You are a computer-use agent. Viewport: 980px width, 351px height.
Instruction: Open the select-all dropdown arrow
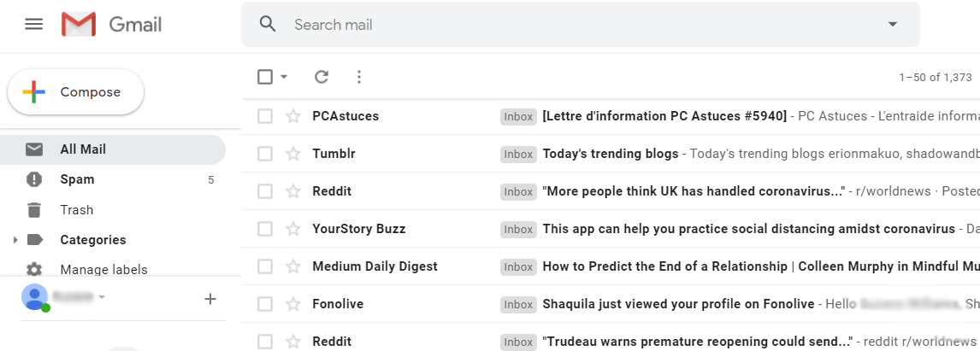[284, 77]
